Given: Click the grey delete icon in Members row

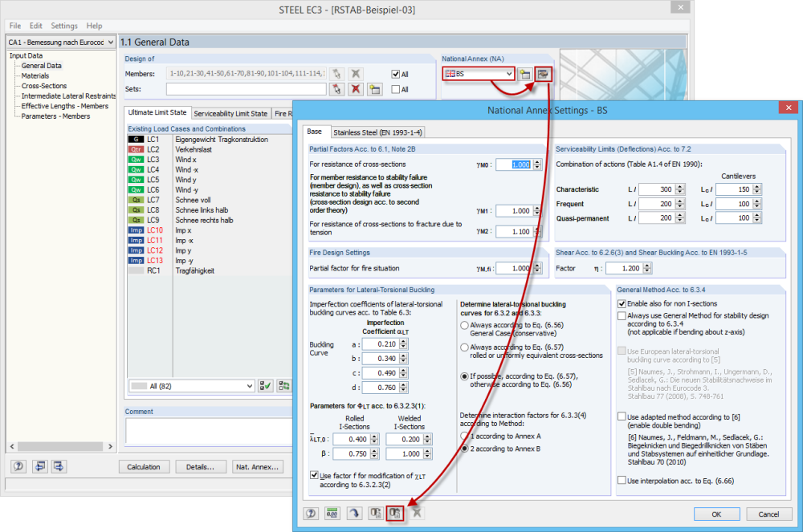Looking at the screenshot, I should 356,74.
